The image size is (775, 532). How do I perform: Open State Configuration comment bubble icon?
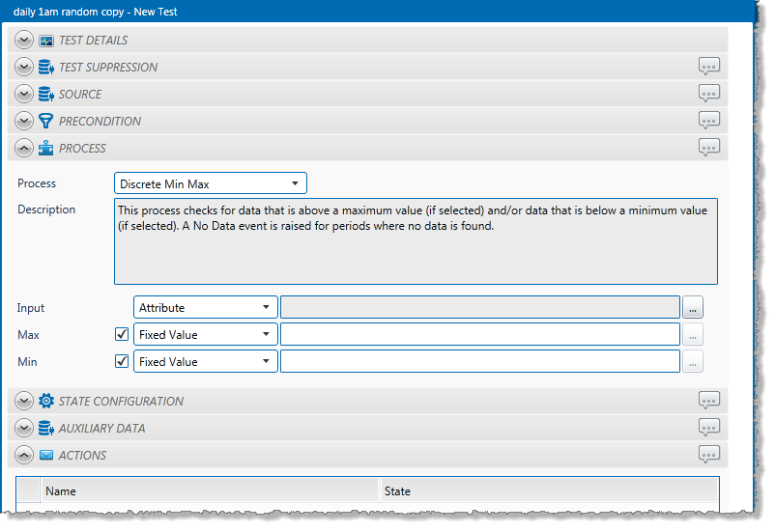709,401
